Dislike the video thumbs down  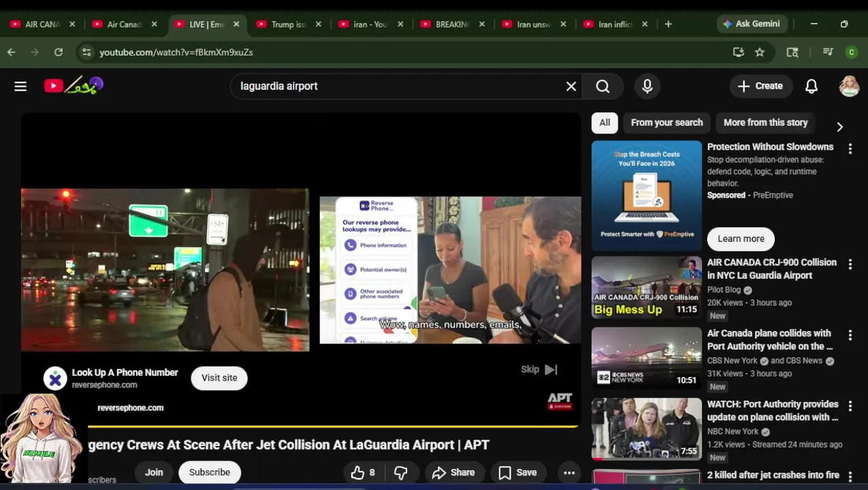[x=400, y=472]
